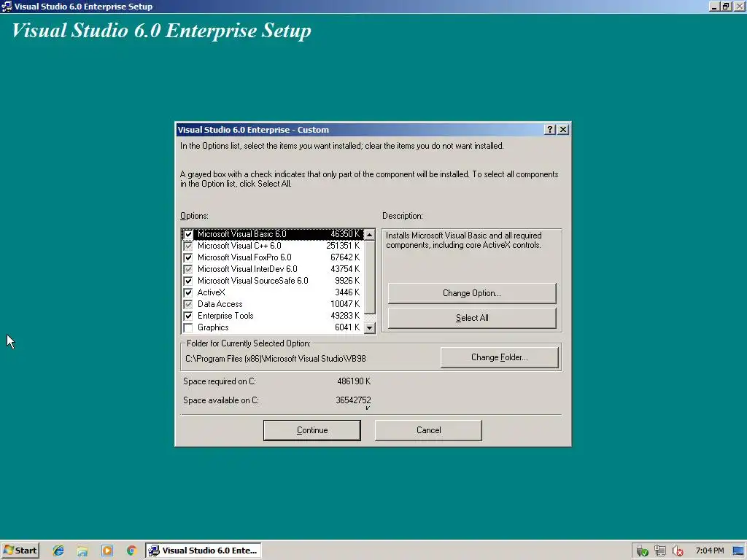Screen dimensions: 747x560
Task: Click the 7:04 PM system clock
Action: 709,551
